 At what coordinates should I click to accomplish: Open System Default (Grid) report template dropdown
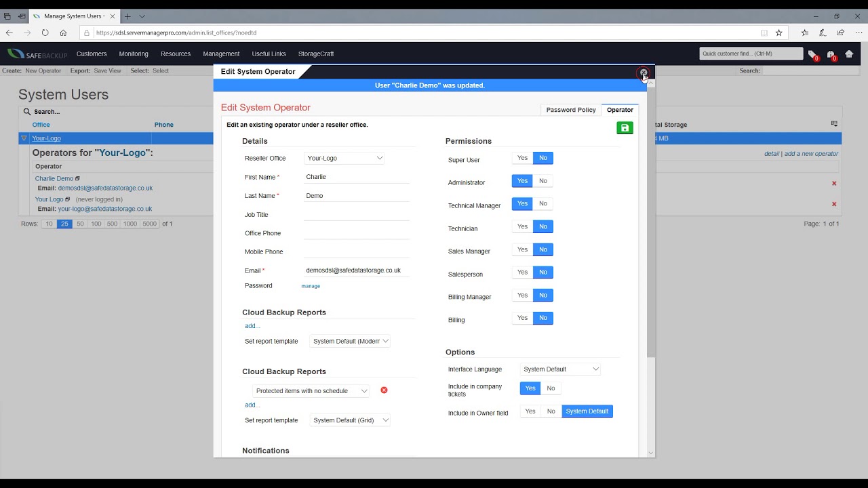point(350,420)
